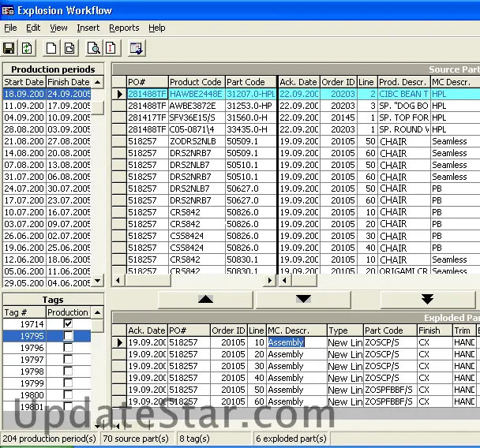Check Production checkbox for tag 19798
Screen dimensions: 480x448
point(68,371)
